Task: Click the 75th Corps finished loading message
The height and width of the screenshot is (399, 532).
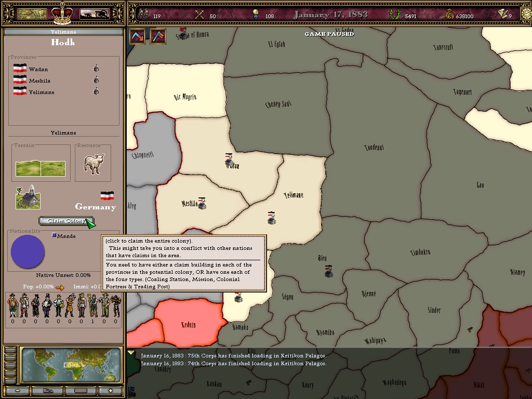Action: tap(233, 355)
